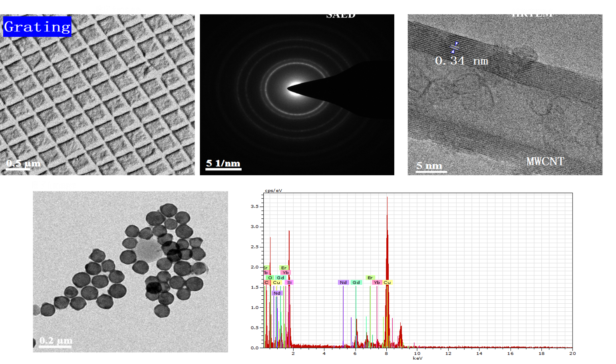
Task: Click the blue Grating label
Action: tap(37, 27)
